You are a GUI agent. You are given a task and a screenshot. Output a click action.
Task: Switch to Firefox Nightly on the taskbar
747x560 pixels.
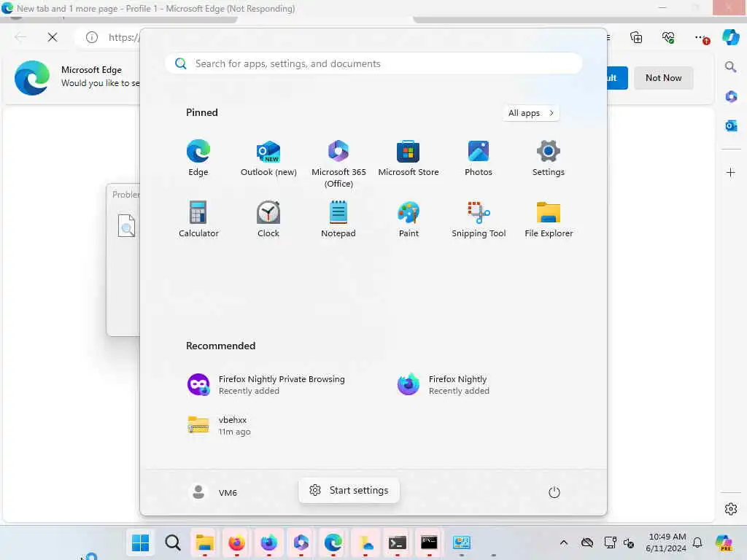coord(268,542)
